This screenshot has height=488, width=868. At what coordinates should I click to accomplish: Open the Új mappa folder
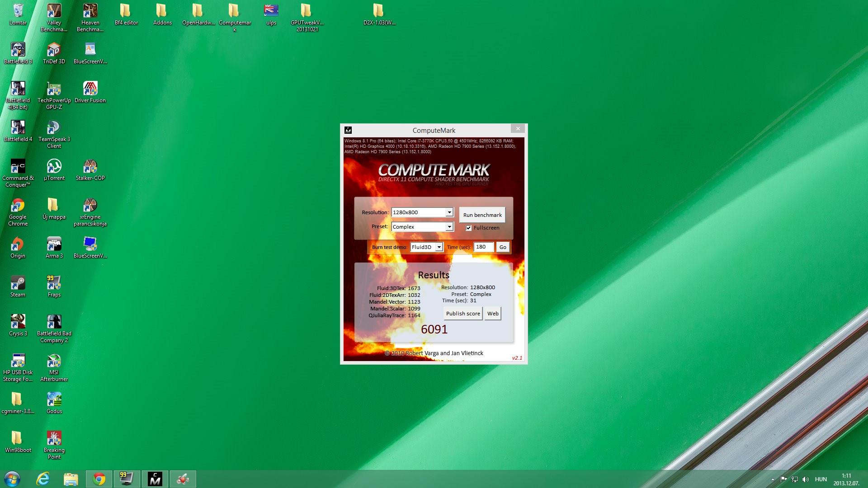click(x=54, y=209)
